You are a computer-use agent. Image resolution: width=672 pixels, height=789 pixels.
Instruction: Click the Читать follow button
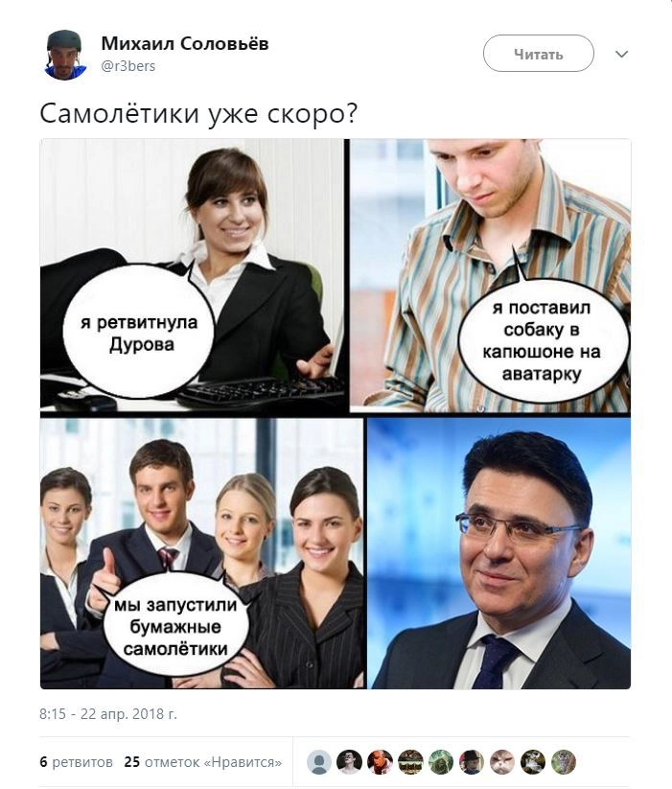[538, 54]
